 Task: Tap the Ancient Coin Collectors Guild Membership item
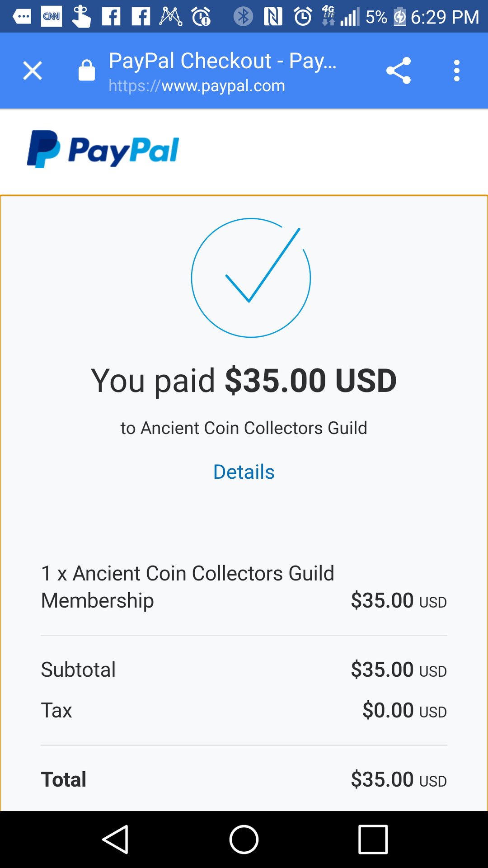tap(188, 587)
